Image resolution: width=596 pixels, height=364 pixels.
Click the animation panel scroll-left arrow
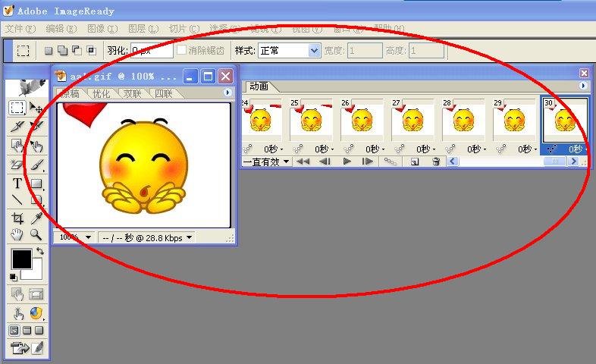pos(453,162)
